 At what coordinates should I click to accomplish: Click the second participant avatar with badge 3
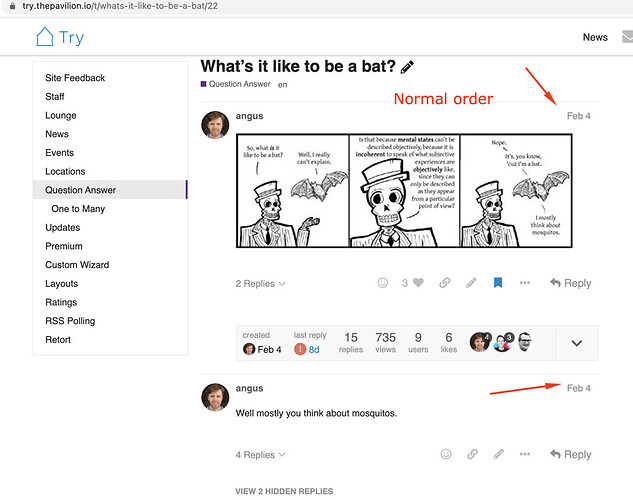503,343
